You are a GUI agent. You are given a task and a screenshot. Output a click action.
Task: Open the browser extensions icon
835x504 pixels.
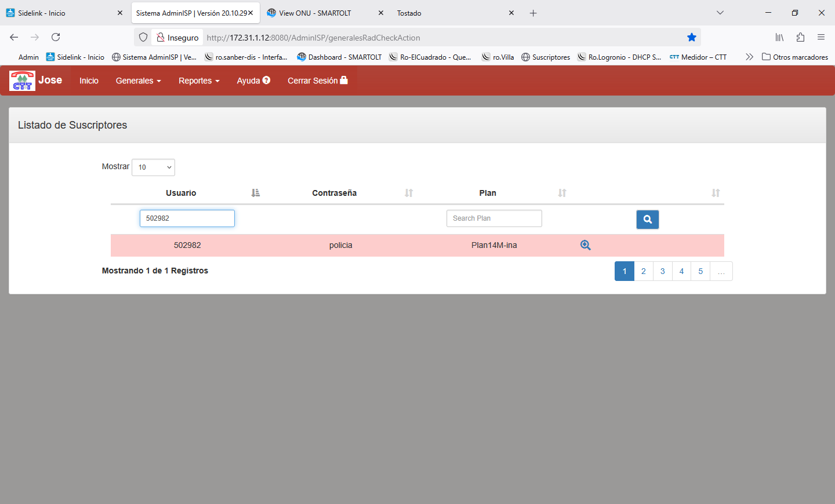[x=800, y=38]
